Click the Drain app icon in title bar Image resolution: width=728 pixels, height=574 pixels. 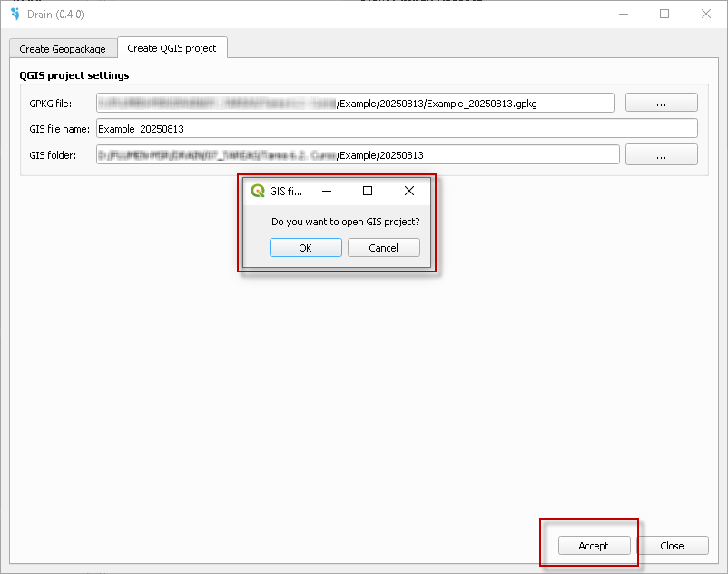pyautogui.click(x=15, y=14)
